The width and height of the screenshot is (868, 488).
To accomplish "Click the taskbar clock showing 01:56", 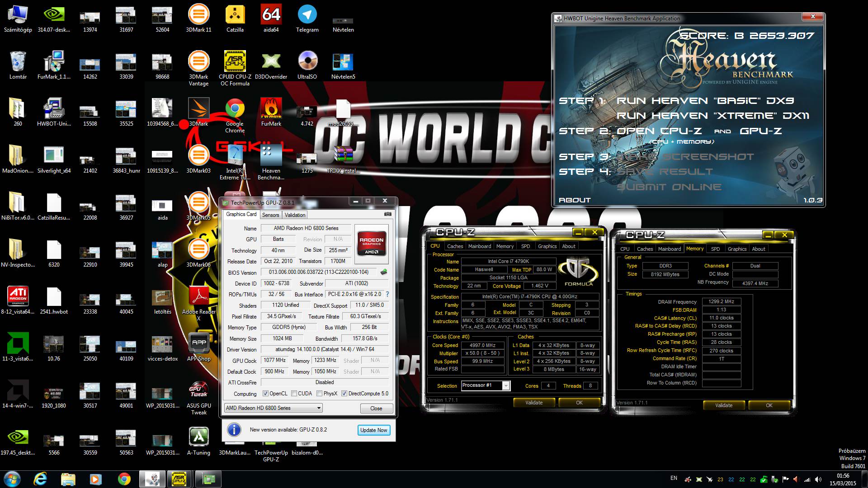I will tap(843, 479).
